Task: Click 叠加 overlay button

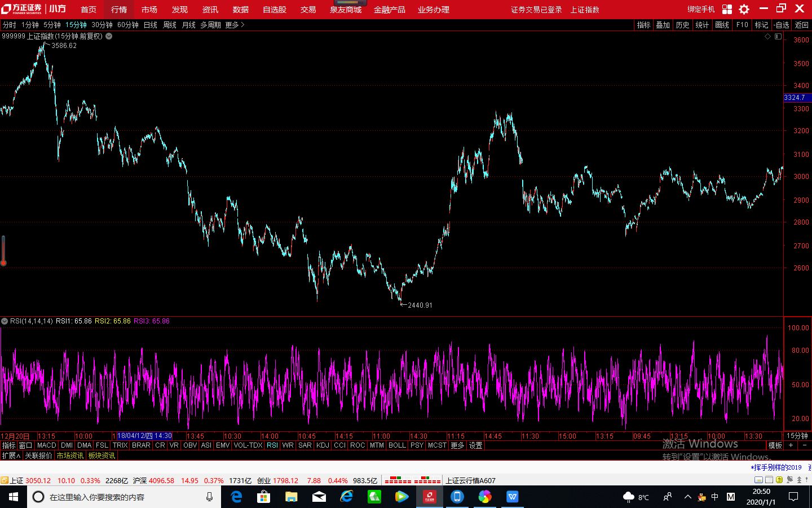Action: (663, 25)
